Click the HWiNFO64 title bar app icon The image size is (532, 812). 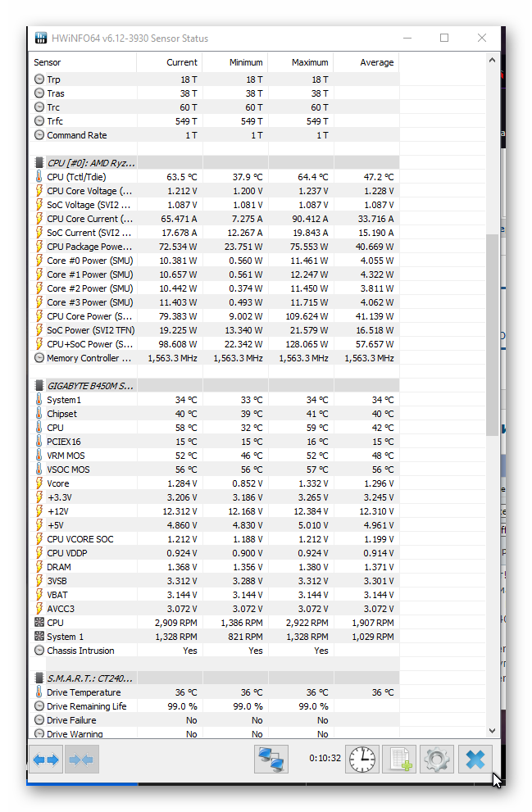[x=40, y=38]
